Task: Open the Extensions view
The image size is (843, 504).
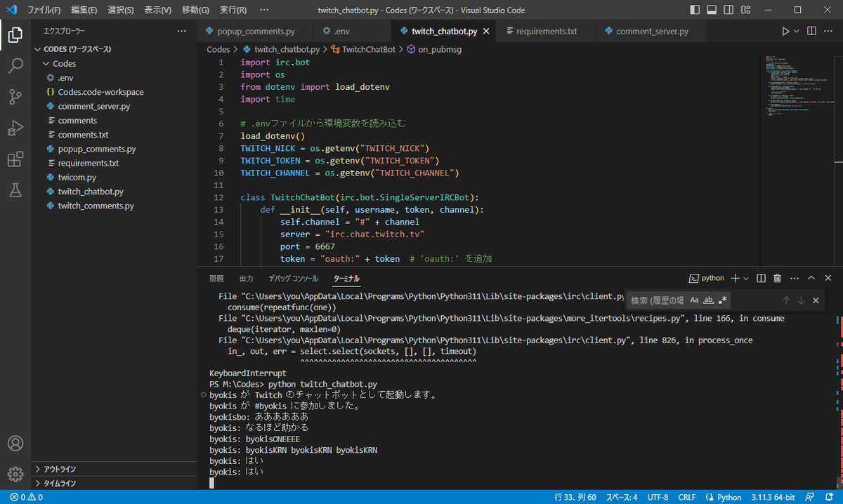Action: click(x=15, y=159)
